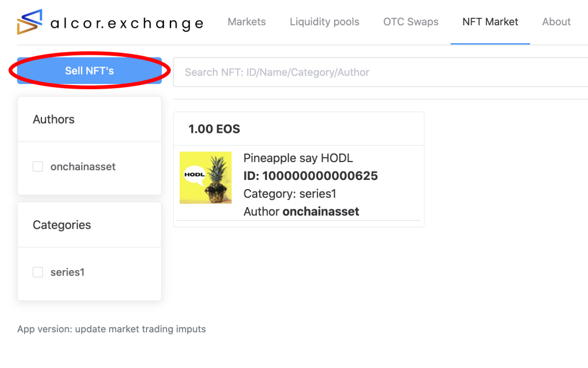The width and height of the screenshot is (588, 368).
Task: Click the app version update note
Action: tap(110, 329)
